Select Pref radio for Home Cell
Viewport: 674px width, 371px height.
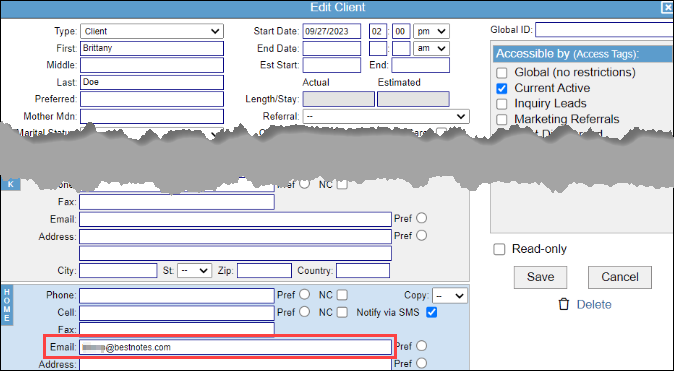click(x=304, y=312)
